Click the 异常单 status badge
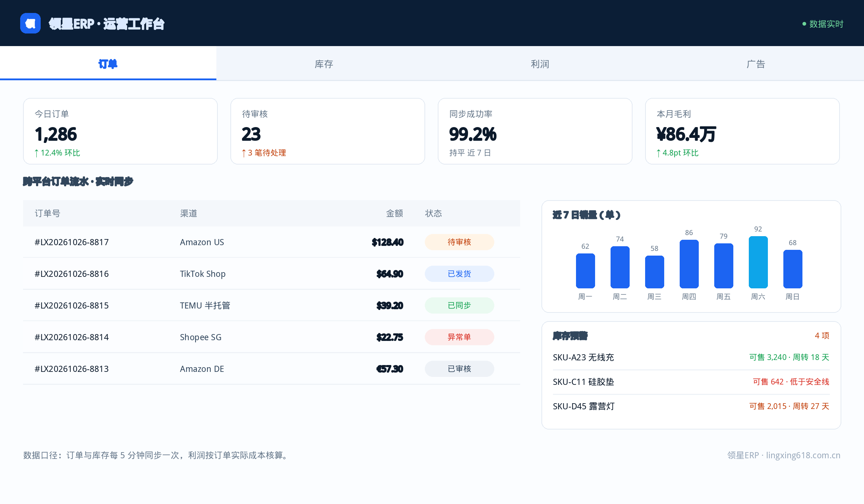Image resolution: width=864 pixels, height=504 pixels. 459,337
